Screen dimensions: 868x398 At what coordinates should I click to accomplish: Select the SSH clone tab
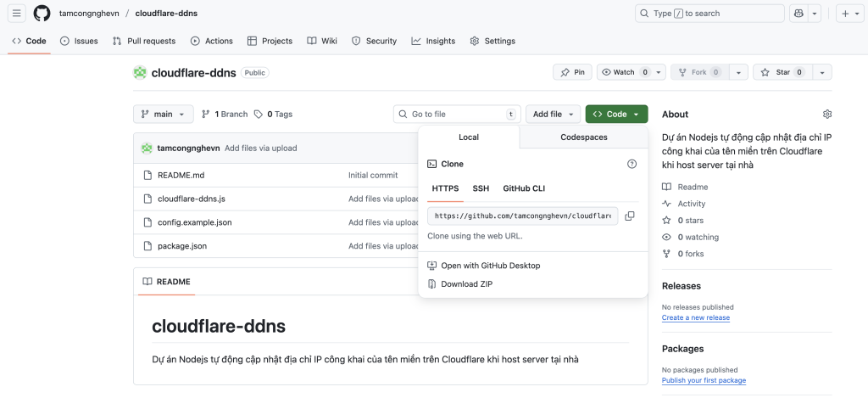click(481, 188)
